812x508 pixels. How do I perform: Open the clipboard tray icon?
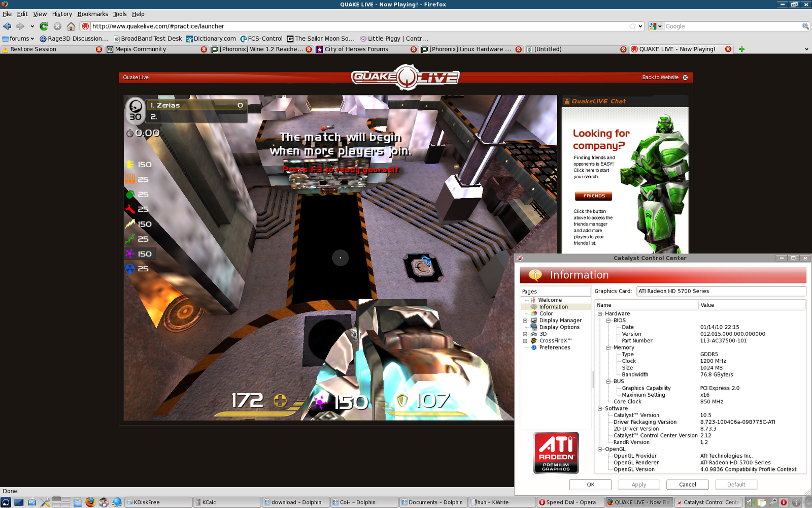click(762, 502)
